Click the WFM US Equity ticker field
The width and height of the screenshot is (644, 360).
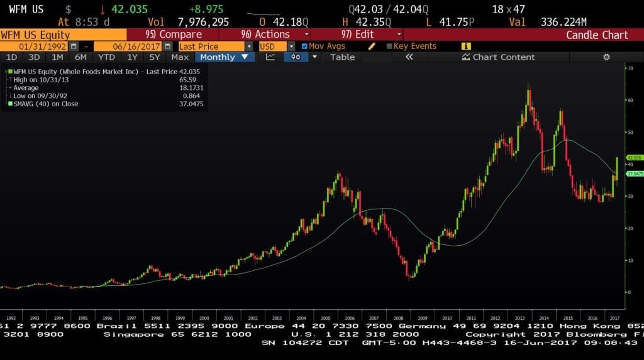[64, 35]
